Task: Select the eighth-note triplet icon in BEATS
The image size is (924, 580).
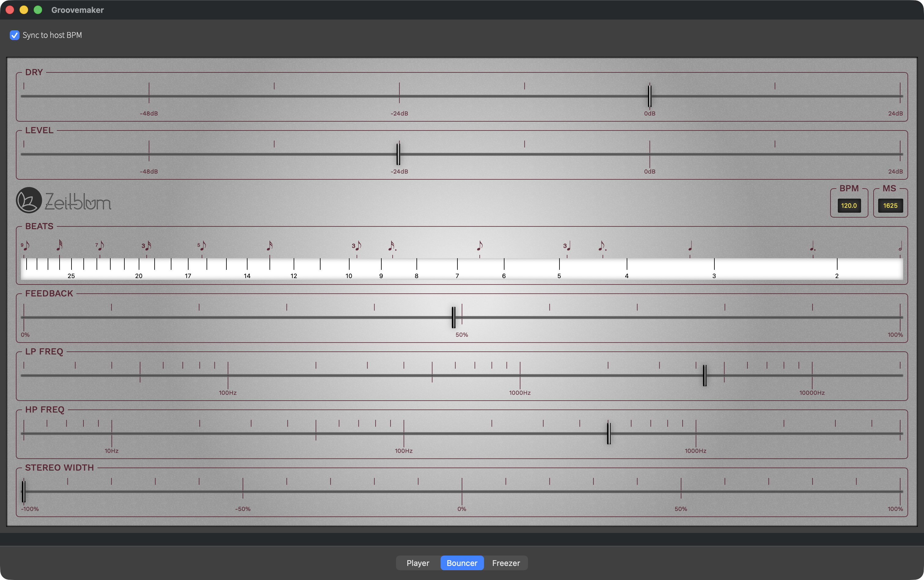Action: point(357,245)
